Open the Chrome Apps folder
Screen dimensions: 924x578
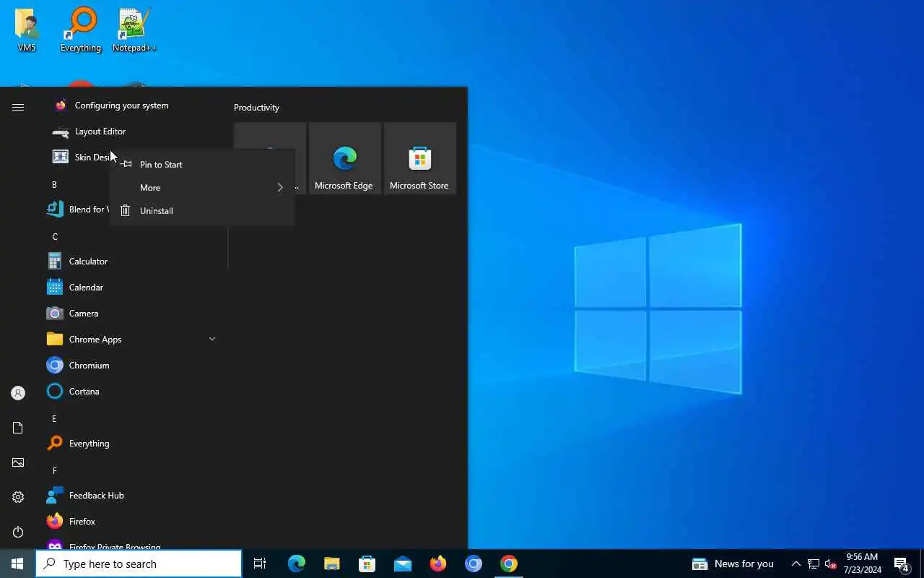[x=131, y=340]
